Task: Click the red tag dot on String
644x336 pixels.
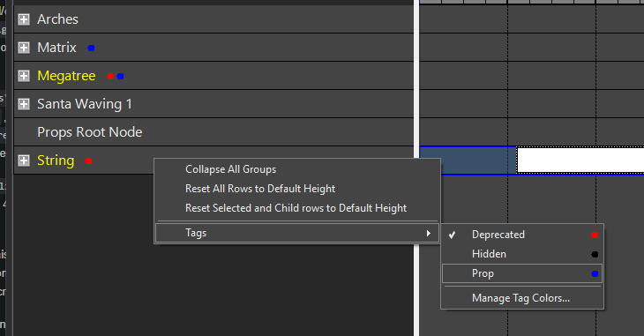Action: [88, 161]
